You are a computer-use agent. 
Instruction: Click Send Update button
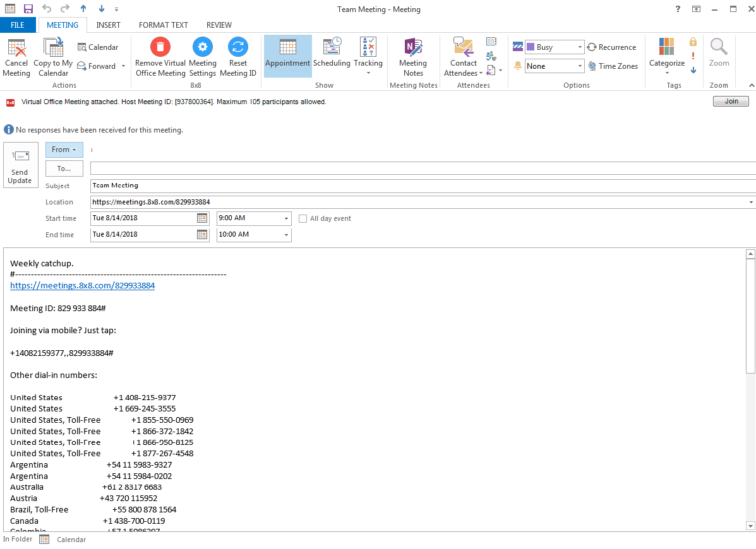point(21,165)
